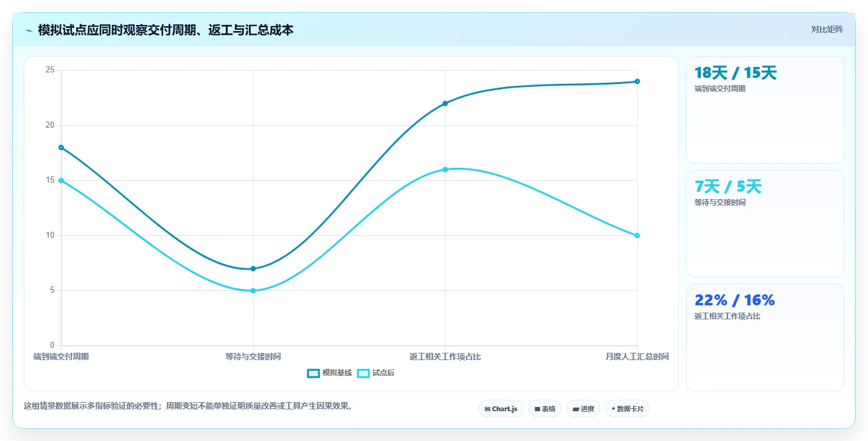The image size is (868, 441).
Task: Click pilot data point at 10
Action: pyautogui.click(x=637, y=235)
